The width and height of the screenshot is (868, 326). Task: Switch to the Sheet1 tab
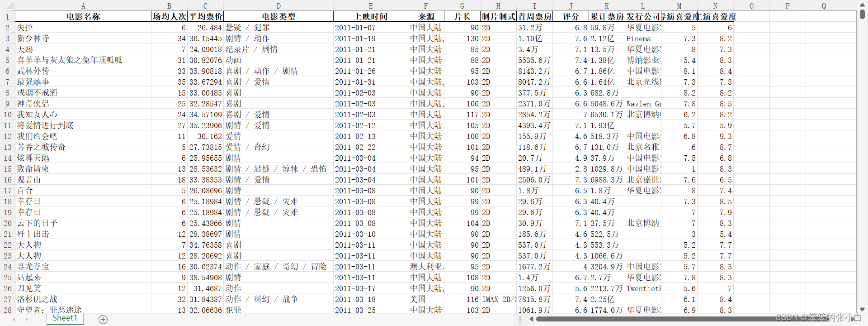[65, 318]
